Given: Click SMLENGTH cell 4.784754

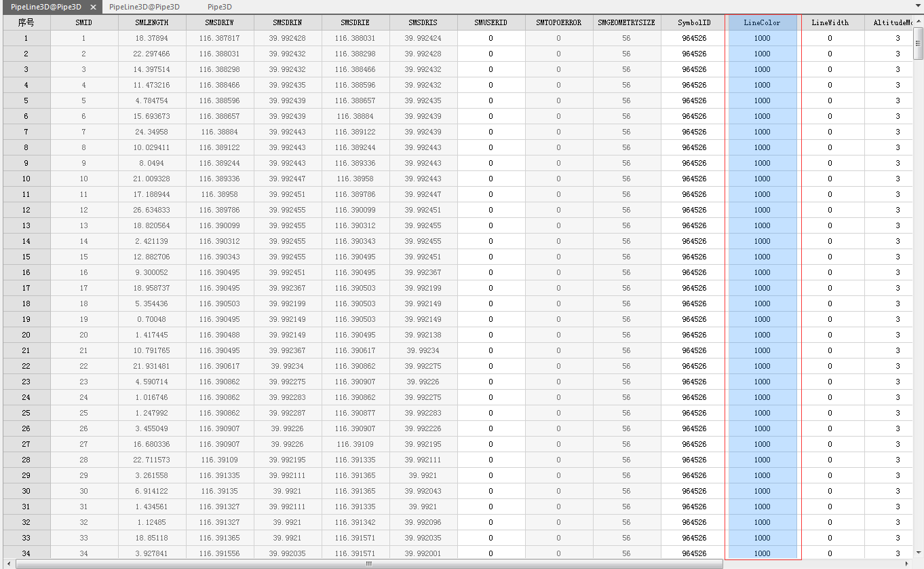Looking at the screenshot, I should pos(152,100).
